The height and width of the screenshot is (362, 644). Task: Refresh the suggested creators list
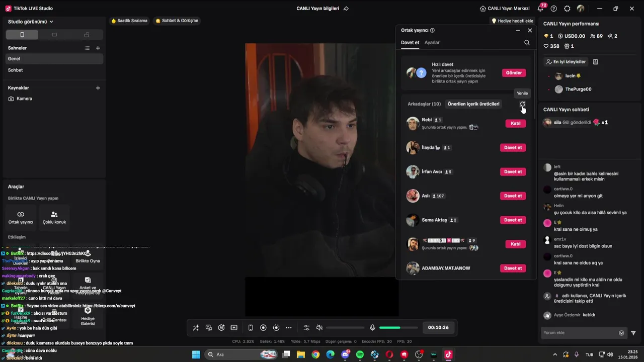click(522, 104)
